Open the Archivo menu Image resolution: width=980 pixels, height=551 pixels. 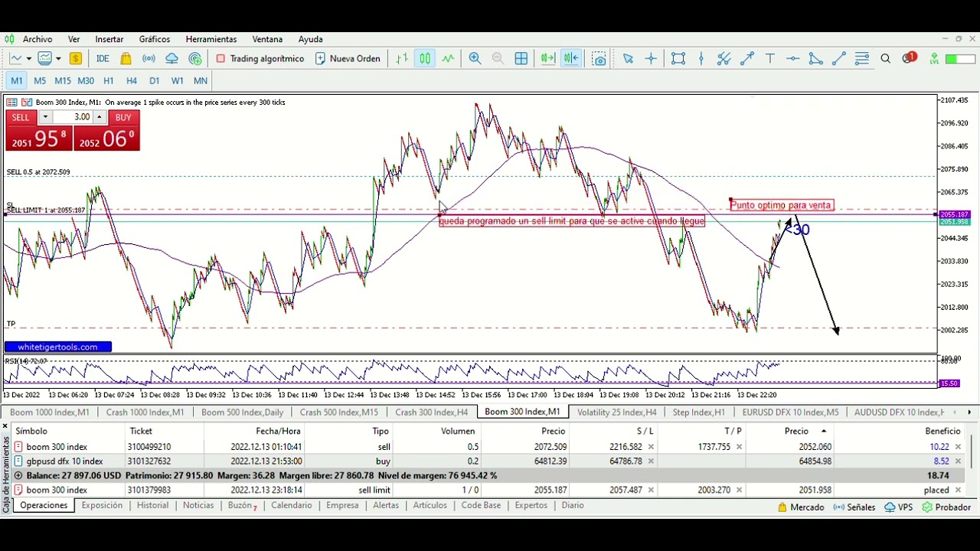point(38,39)
